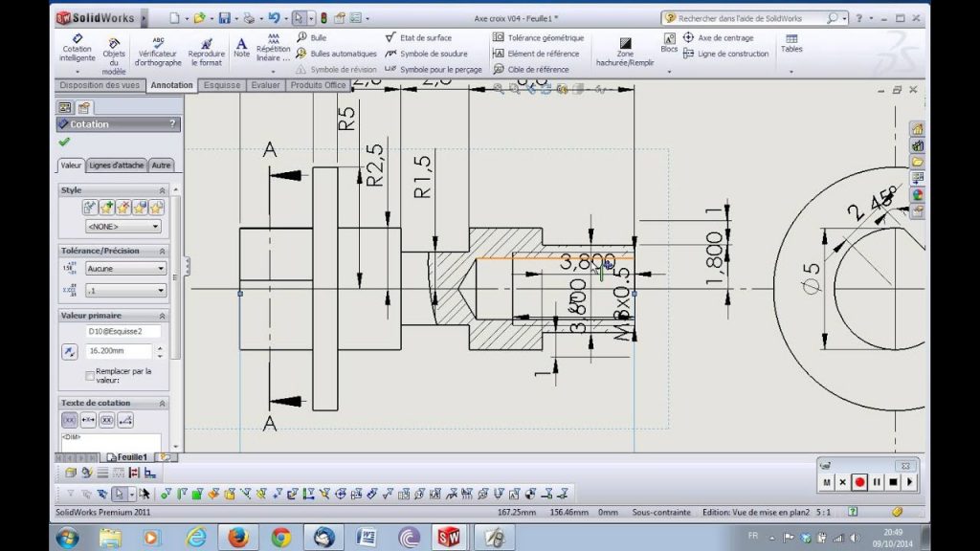Pause the macro recording

point(877,482)
